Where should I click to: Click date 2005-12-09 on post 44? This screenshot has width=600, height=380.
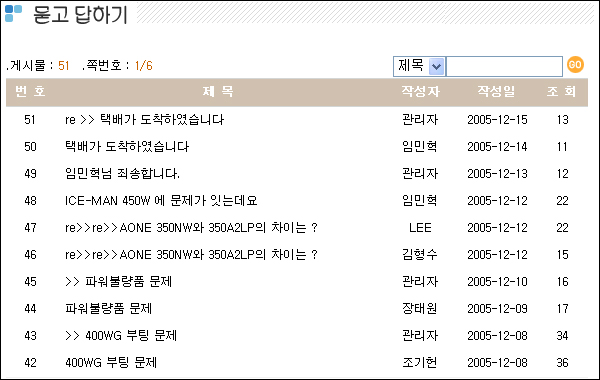pyautogui.click(x=497, y=309)
